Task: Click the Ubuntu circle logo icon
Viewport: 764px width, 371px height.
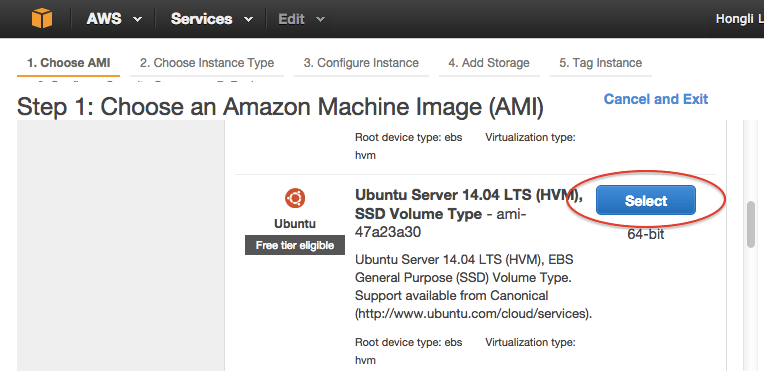Action: tap(294, 198)
